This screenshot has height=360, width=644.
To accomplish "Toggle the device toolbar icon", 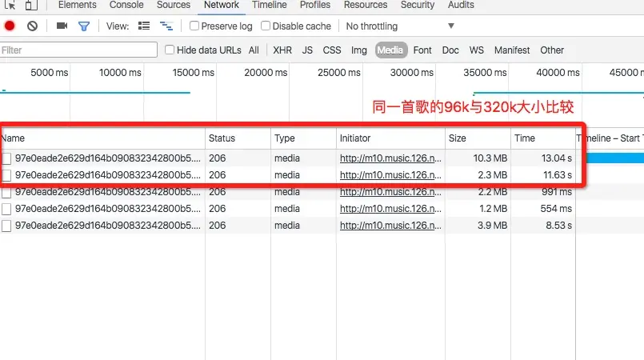I will coord(31,5).
